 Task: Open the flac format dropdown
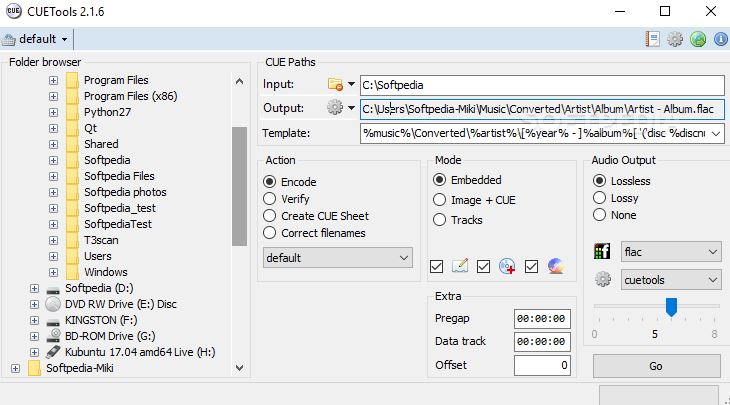tap(671, 252)
